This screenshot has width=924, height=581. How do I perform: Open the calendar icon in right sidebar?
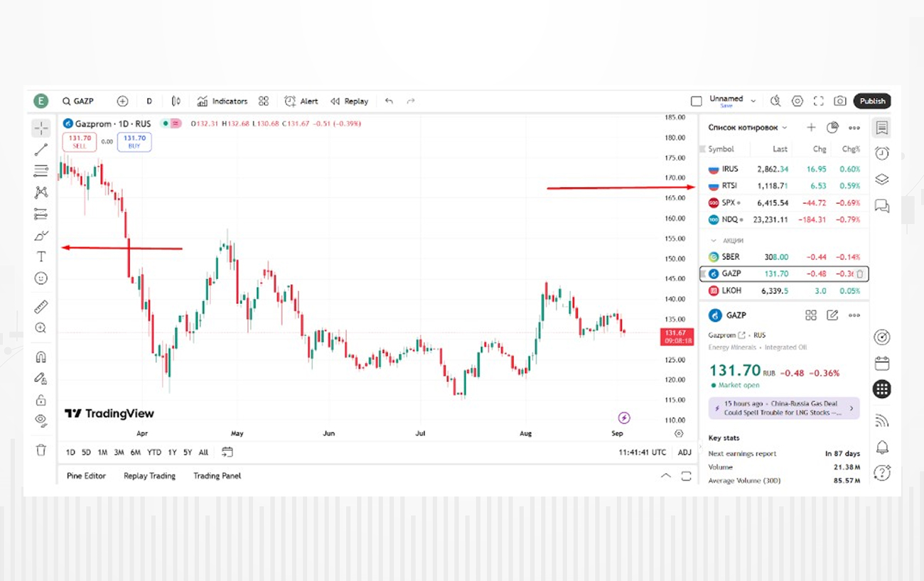882,363
